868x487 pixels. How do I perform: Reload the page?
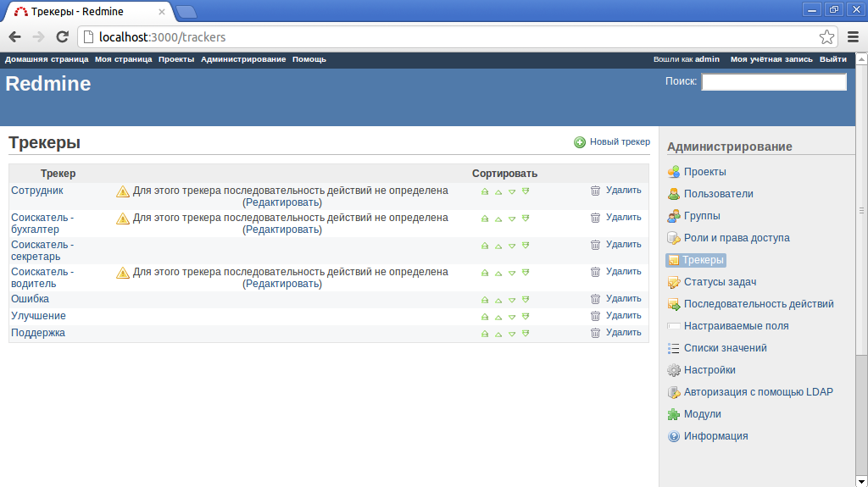(63, 37)
